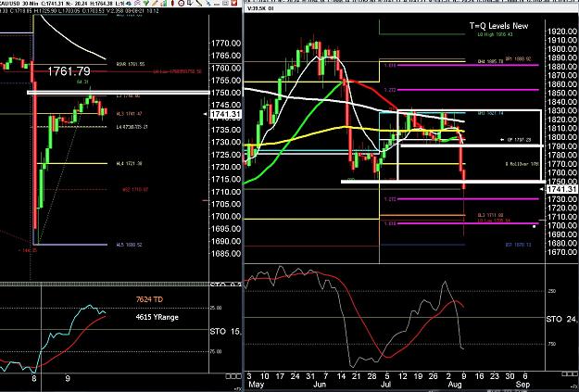Click the blue cloud icon in chart toolbar
579x392 pixels.
[x=129, y=3]
